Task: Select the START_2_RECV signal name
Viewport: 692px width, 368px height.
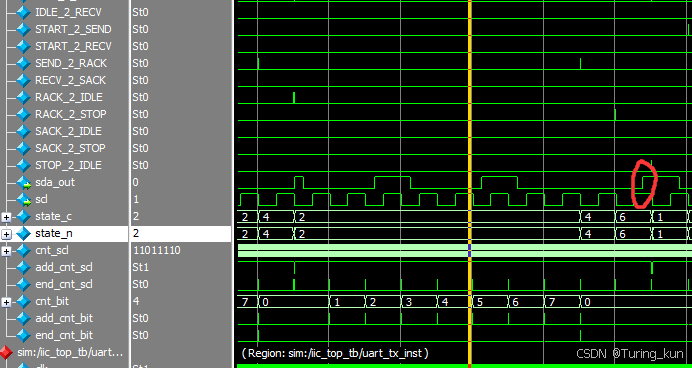Action: pos(73,46)
